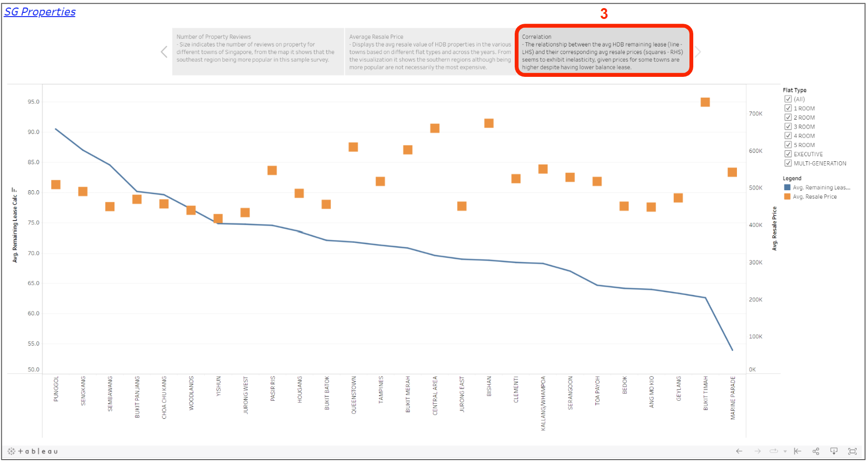Uncheck the 3 ROOM flat type

pyautogui.click(x=788, y=127)
